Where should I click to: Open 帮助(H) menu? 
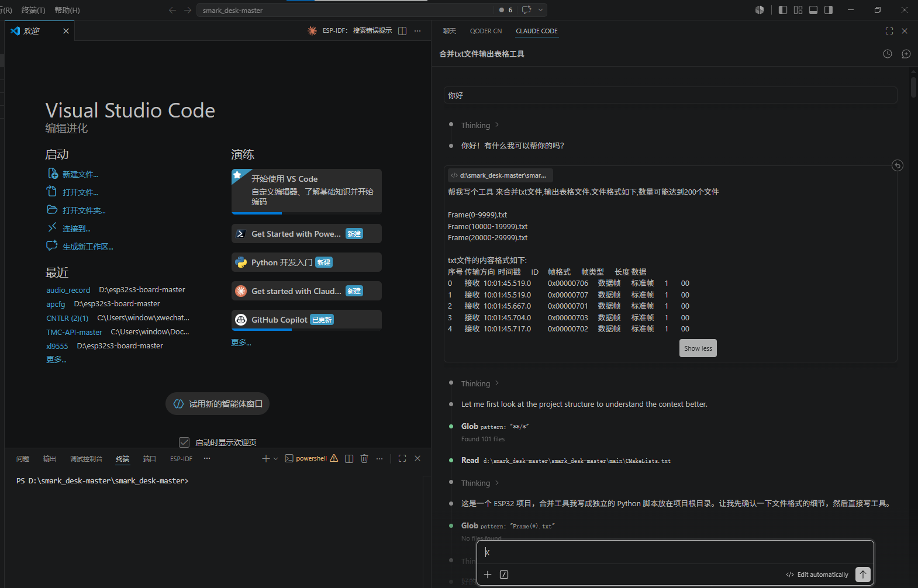(67, 10)
